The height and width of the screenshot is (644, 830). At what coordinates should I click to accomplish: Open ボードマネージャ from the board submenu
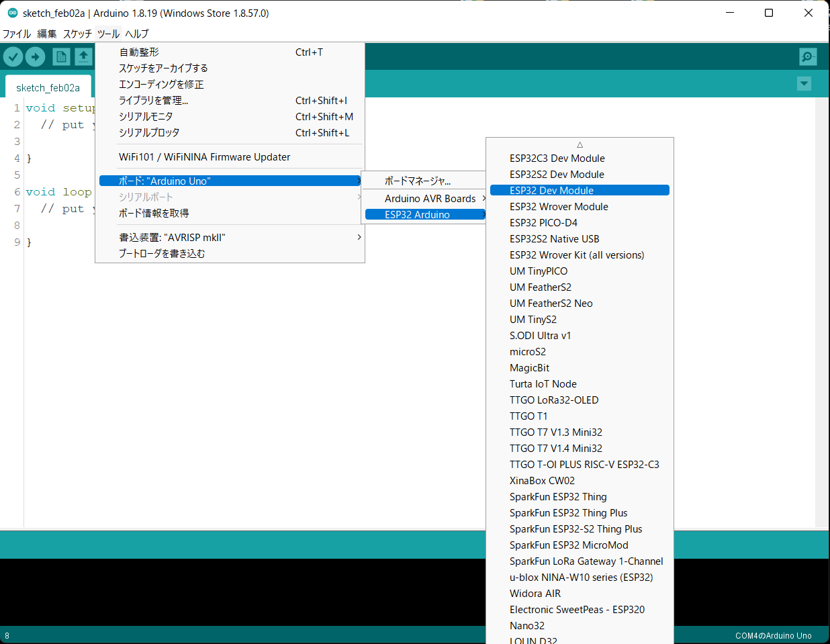(x=422, y=180)
